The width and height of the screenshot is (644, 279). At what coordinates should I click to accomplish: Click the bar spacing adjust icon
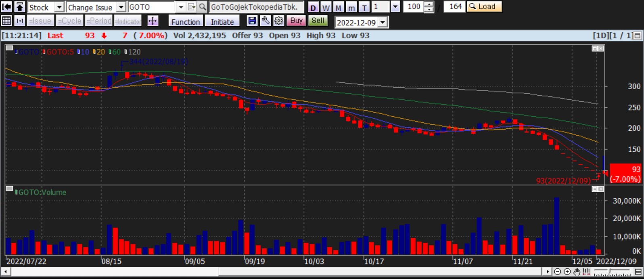[587, 272]
